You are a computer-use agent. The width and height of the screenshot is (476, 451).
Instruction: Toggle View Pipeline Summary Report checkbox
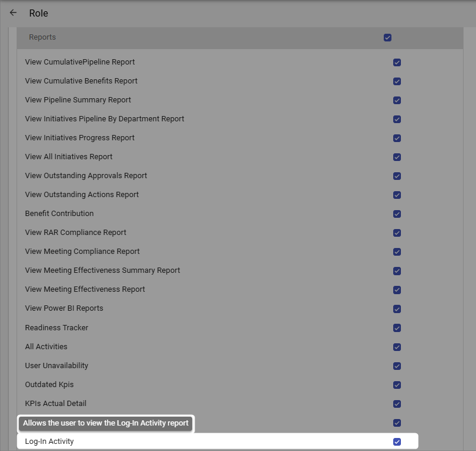(x=397, y=100)
